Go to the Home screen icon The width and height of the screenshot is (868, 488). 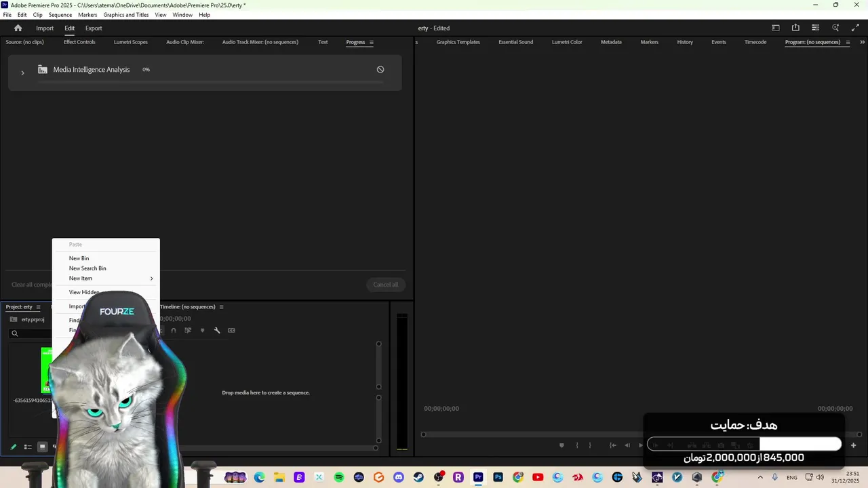[x=18, y=28]
